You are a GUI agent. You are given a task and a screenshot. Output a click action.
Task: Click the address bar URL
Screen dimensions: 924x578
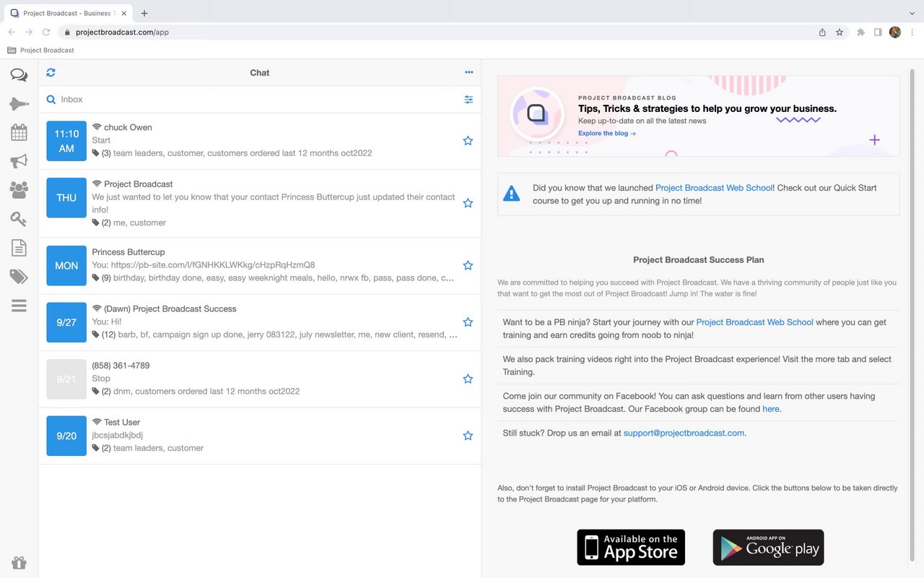pyautogui.click(x=122, y=32)
